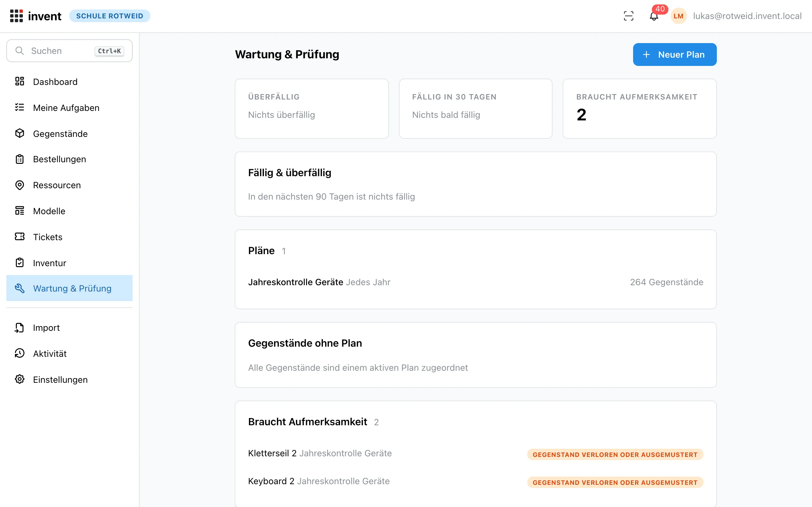Open notifications bell with 40 badge
812x507 pixels.
[654, 16]
